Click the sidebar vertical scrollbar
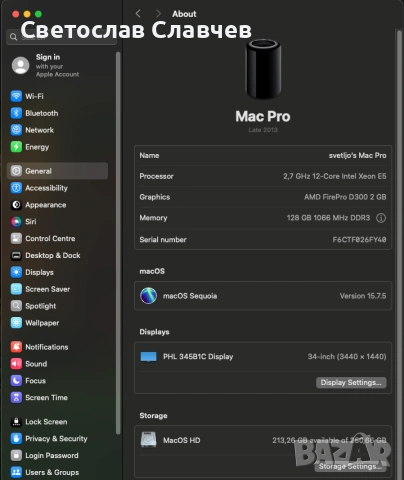Viewport: 404px width, 480px height. pyautogui.click(x=118, y=243)
